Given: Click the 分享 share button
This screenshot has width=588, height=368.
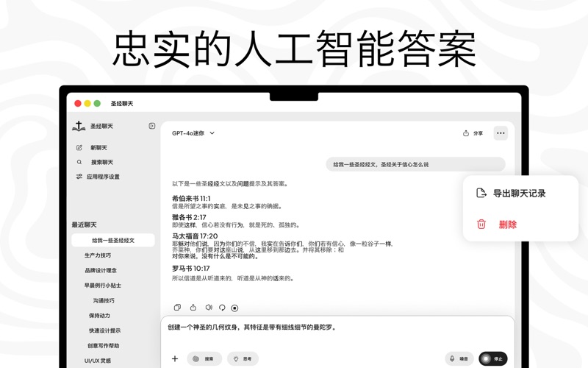Looking at the screenshot, I should tap(473, 133).
